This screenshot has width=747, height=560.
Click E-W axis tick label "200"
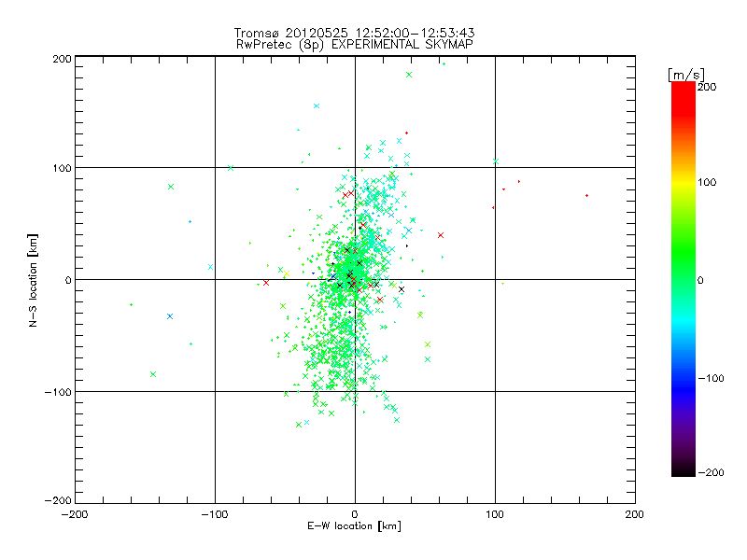coord(635,514)
